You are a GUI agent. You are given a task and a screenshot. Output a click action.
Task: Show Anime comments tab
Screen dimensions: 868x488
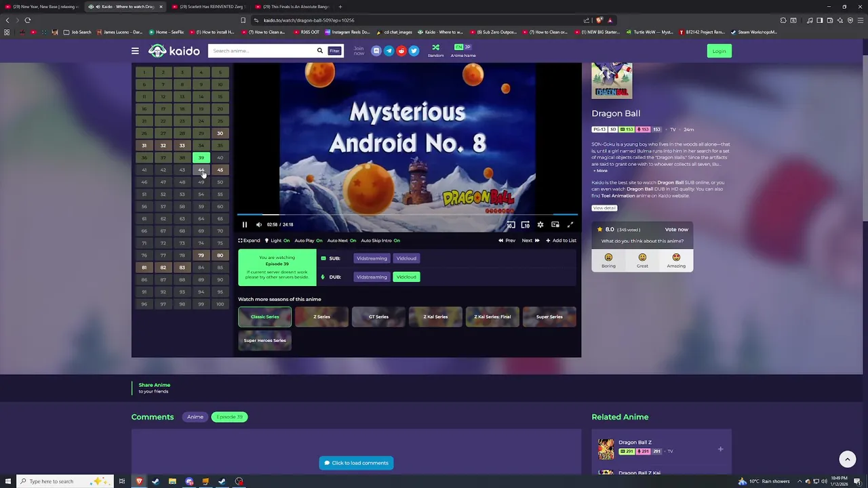tap(195, 417)
